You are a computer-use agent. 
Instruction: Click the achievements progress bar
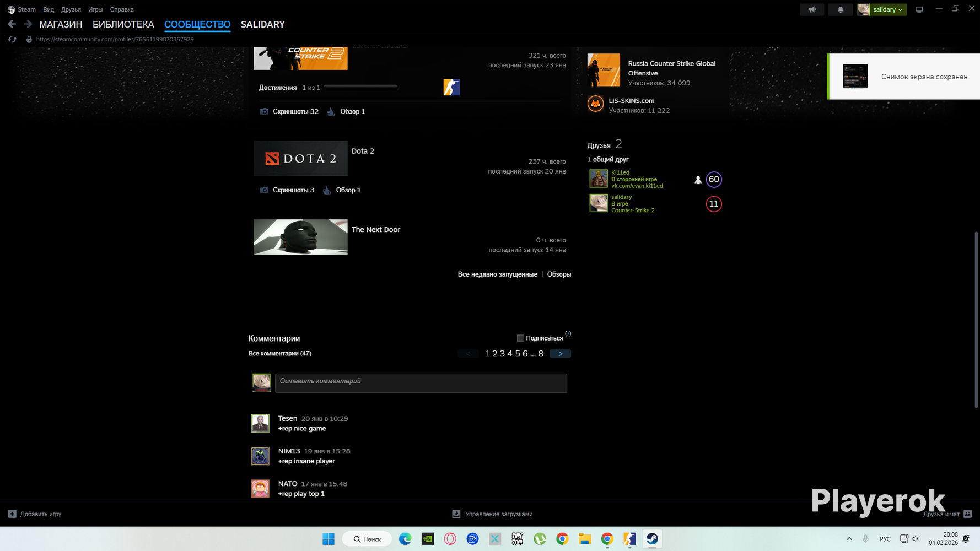click(361, 88)
